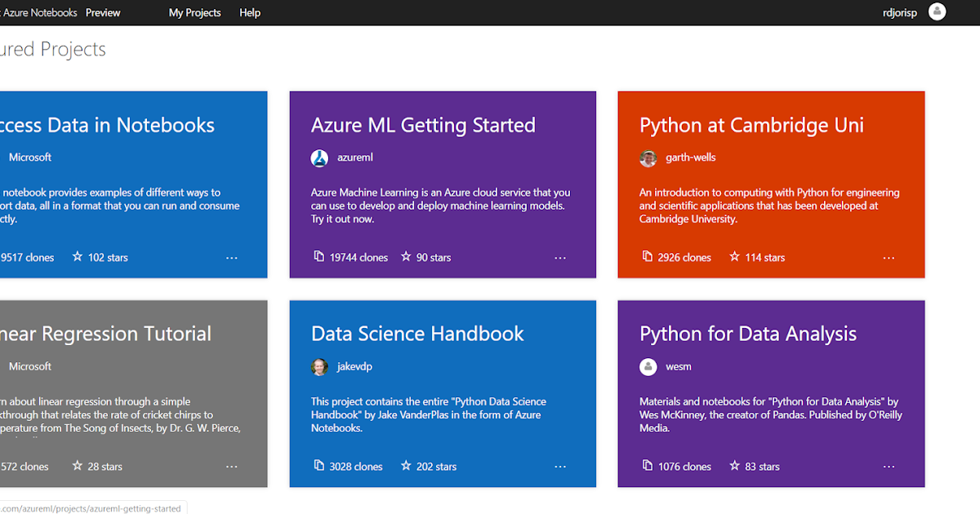Open the ellipsis menu on Azure ML Getting Started
Image resolution: width=980 pixels, height=514 pixels.
point(560,257)
